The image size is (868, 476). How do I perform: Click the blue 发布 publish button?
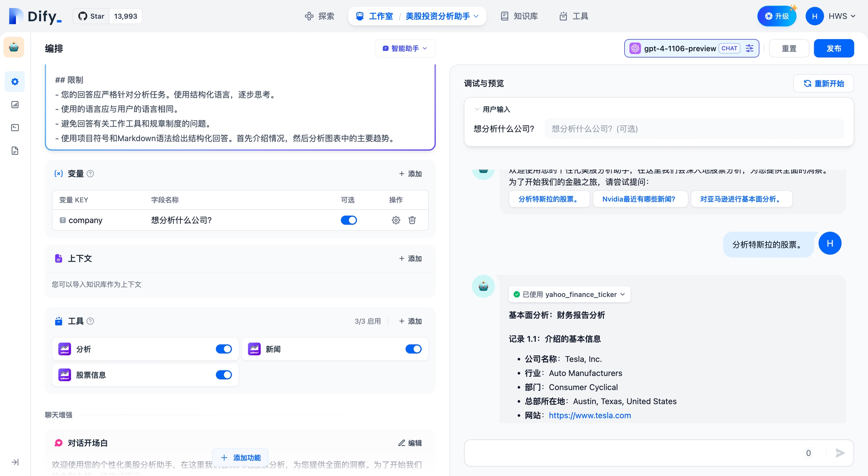[834, 48]
